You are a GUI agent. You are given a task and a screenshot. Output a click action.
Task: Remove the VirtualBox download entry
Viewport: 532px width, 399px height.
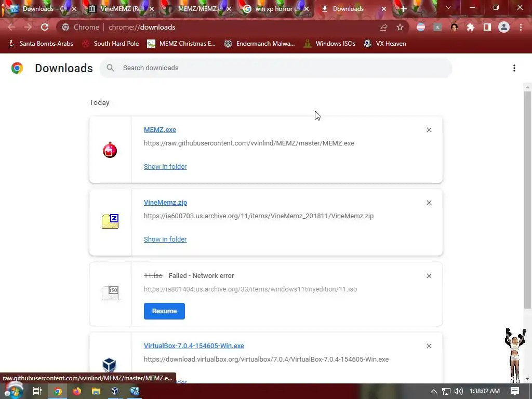click(x=429, y=346)
